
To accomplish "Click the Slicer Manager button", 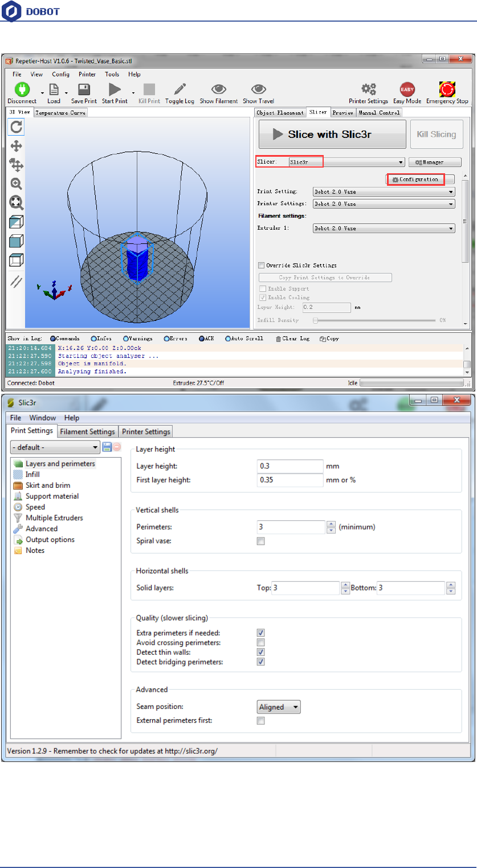I will tap(434, 162).
